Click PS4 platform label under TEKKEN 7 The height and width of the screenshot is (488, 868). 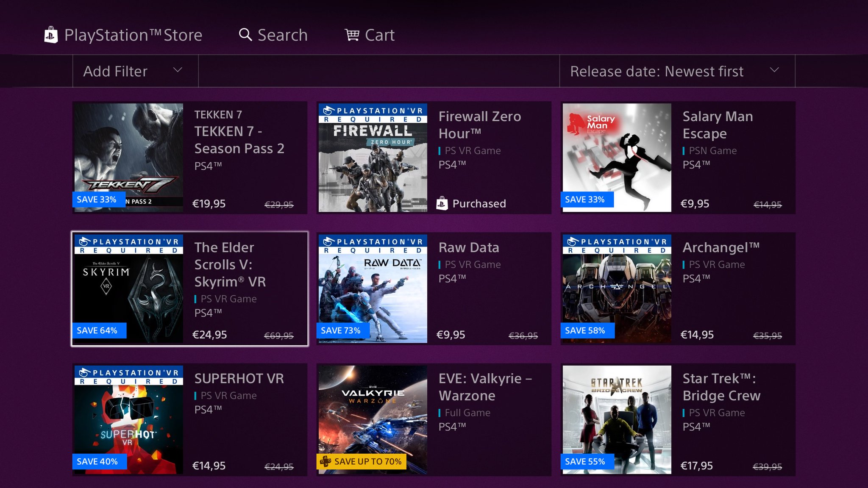pyautogui.click(x=208, y=166)
